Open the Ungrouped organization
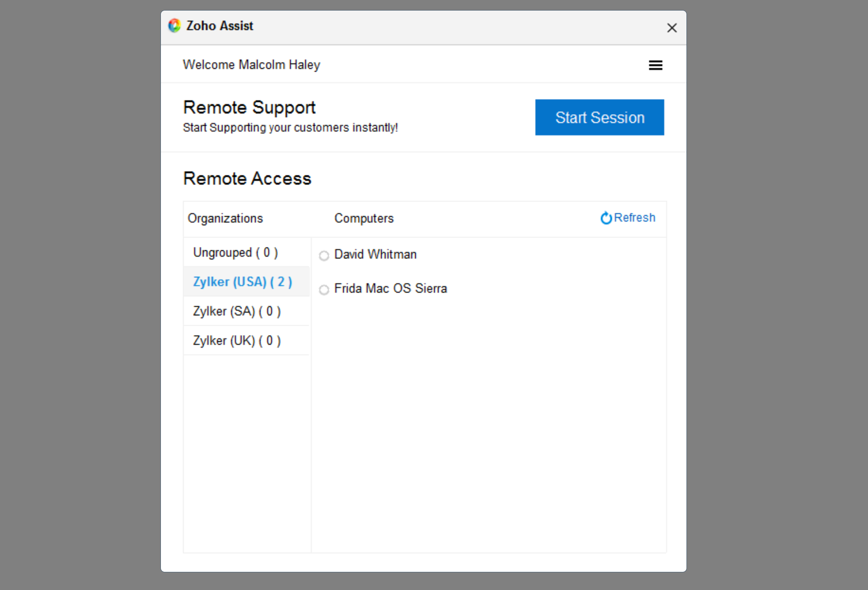The width and height of the screenshot is (868, 590). [x=235, y=252]
